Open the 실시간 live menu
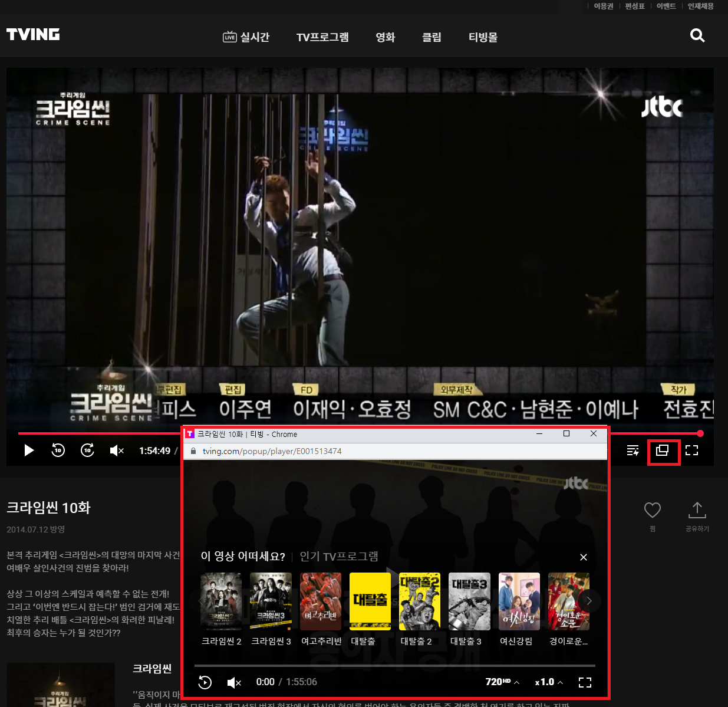 [246, 37]
